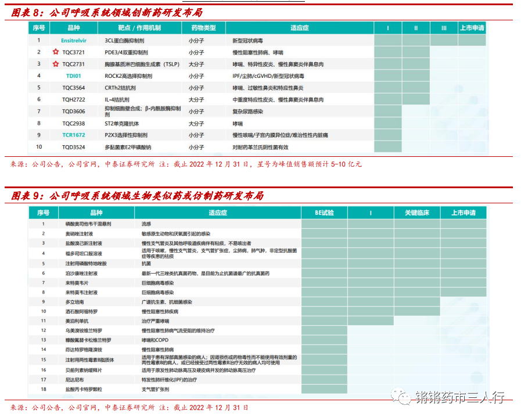Click the 来特莫韦注射液 row name
521x420 pixels.
81,292
